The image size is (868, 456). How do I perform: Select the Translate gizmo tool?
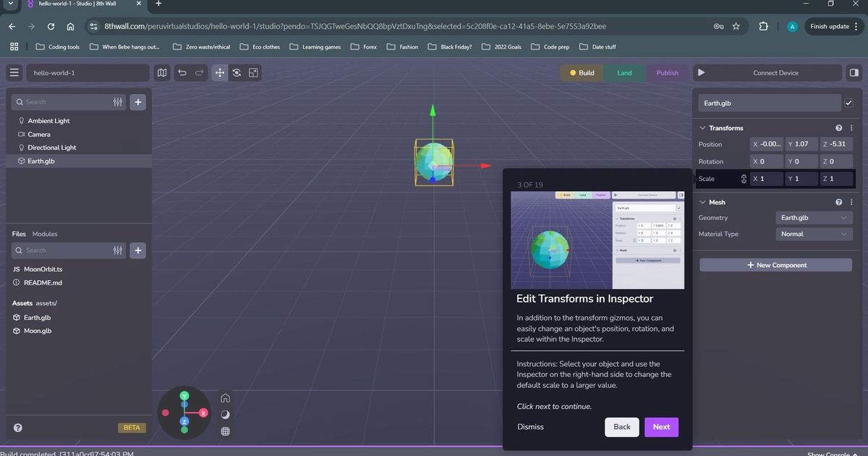coord(220,72)
